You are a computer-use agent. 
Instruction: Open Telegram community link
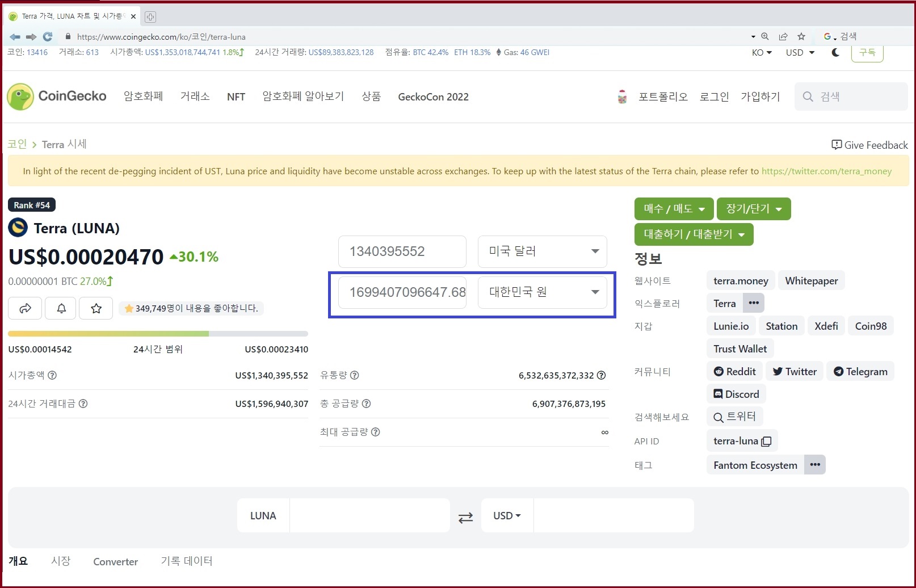coord(860,372)
